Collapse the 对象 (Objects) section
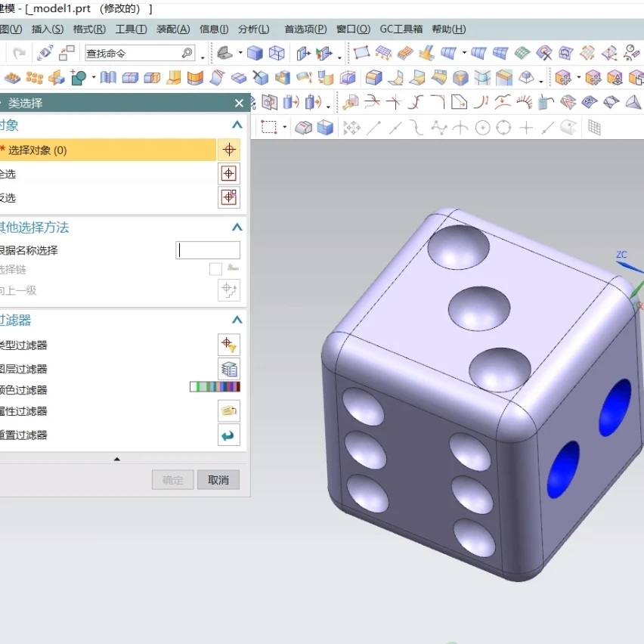This screenshot has height=644, width=644. (237, 125)
